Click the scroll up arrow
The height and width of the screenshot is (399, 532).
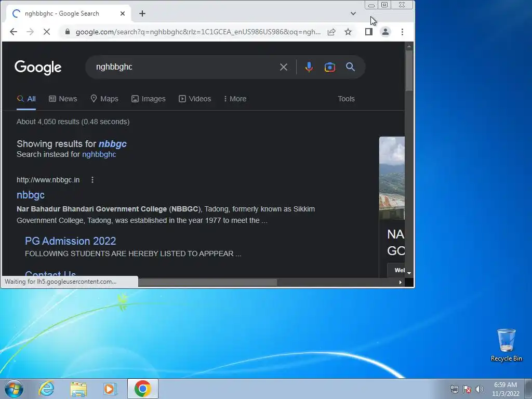409,46
